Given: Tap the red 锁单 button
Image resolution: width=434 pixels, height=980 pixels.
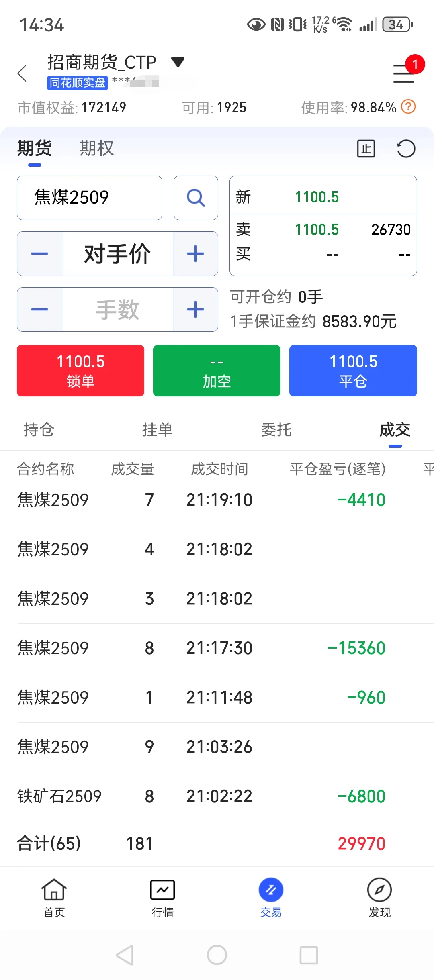Looking at the screenshot, I should (x=80, y=371).
